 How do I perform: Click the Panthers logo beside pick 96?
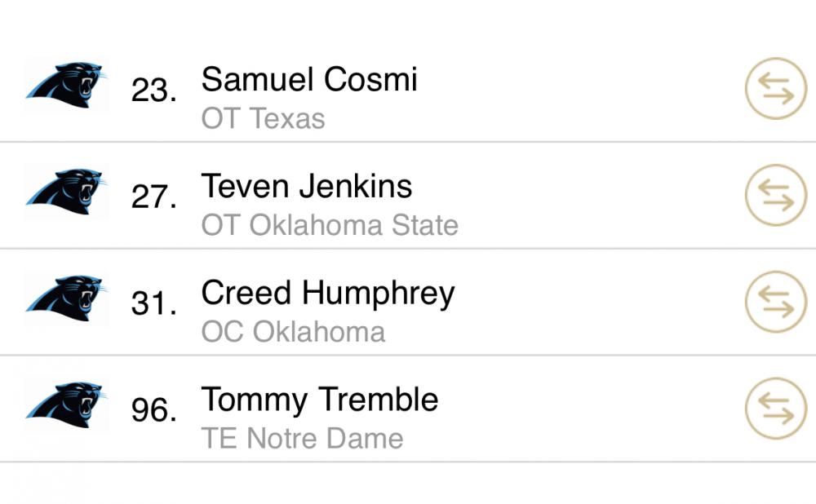click(66, 405)
